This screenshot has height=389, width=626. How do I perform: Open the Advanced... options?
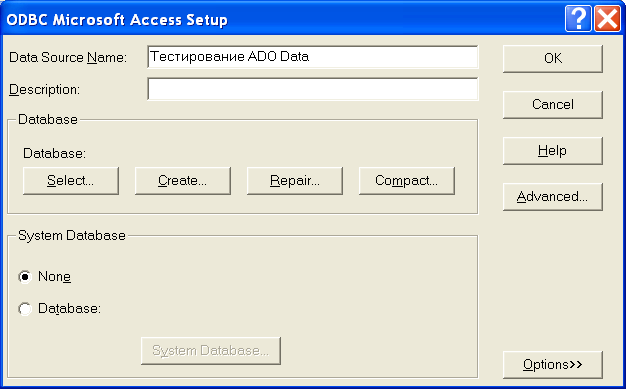553,196
